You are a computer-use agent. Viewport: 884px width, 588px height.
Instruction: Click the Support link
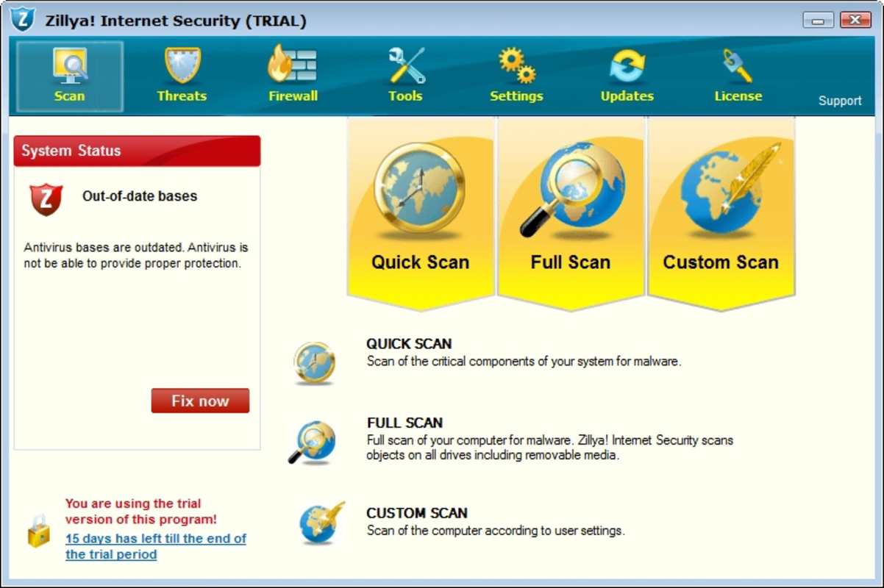click(840, 101)
